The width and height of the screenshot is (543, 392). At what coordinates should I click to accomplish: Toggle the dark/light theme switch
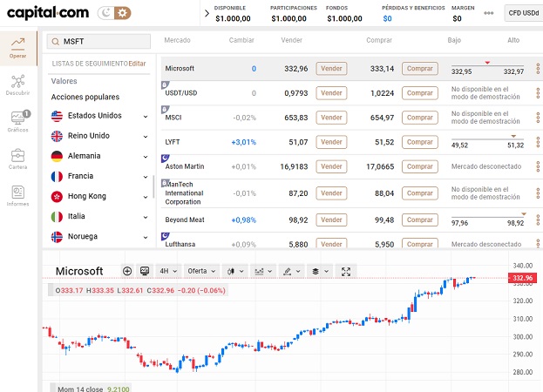[114, 13]
